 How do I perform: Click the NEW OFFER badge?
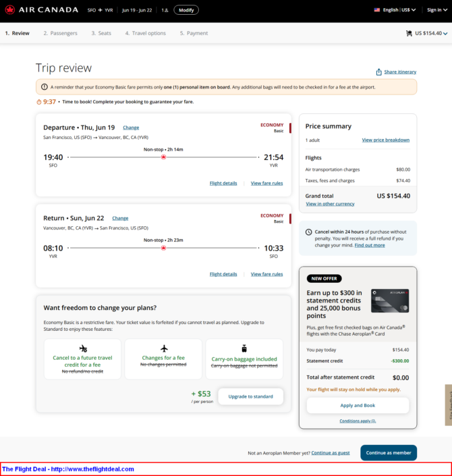(x=324, y=278)
